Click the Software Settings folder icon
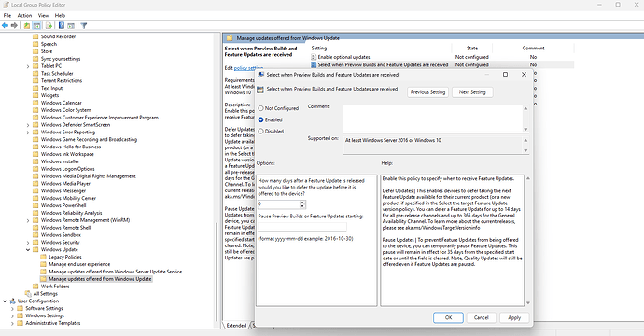The height and width of the screenshot is (336, 644). pos(21,309)
